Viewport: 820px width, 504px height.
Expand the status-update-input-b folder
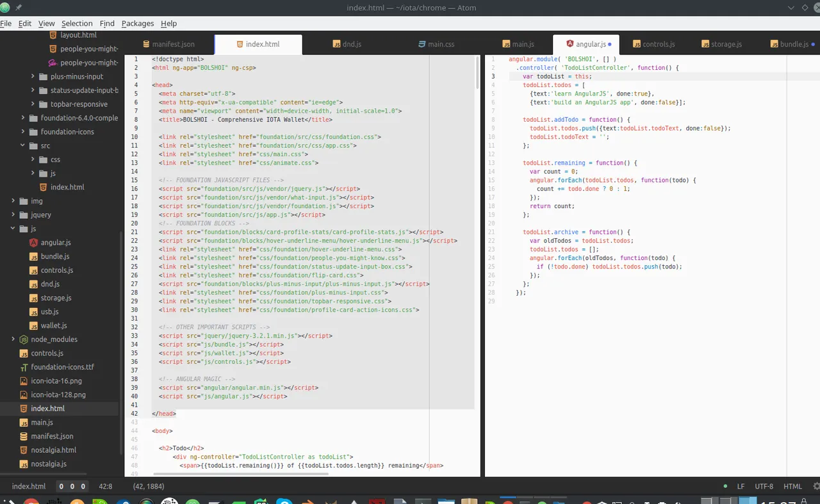pos(33,90)
